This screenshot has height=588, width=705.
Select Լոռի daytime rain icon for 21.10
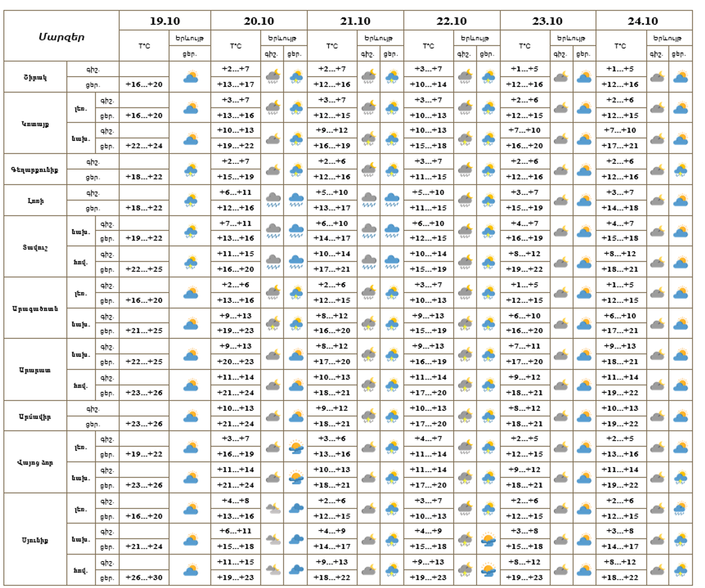(392, 200)
